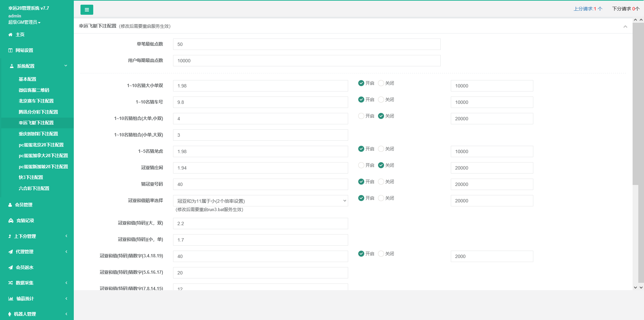Viewport: 644px width, 320px height.
Task: Open the 下分请求 notification link
Action: tap(626, 9)
